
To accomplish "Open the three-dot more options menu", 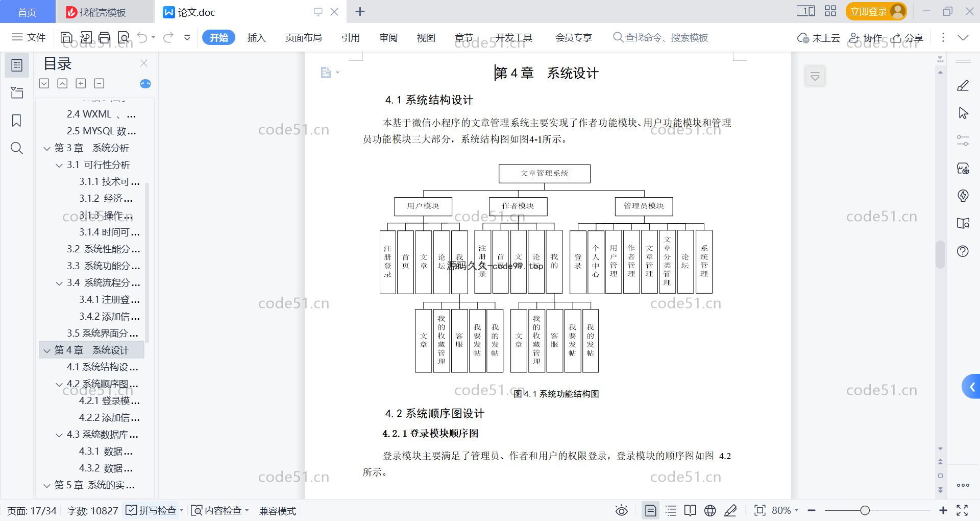I will tap(943, 38).
